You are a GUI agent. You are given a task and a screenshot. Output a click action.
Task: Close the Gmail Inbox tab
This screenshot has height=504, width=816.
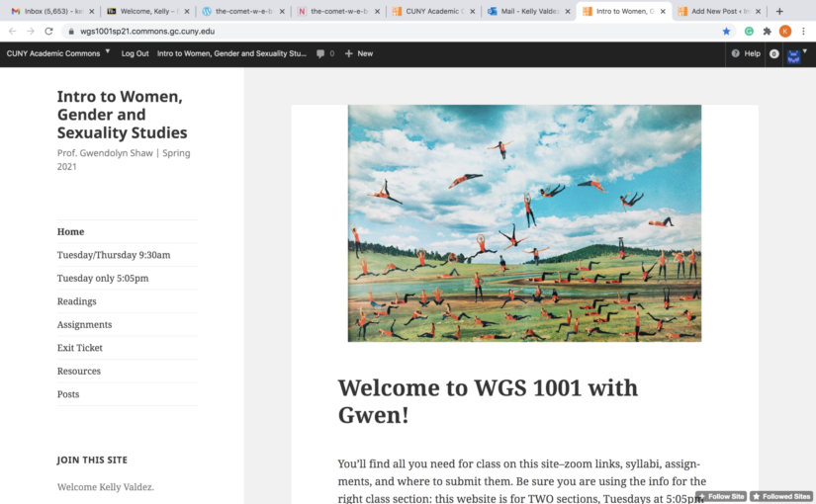click(92, 11)
